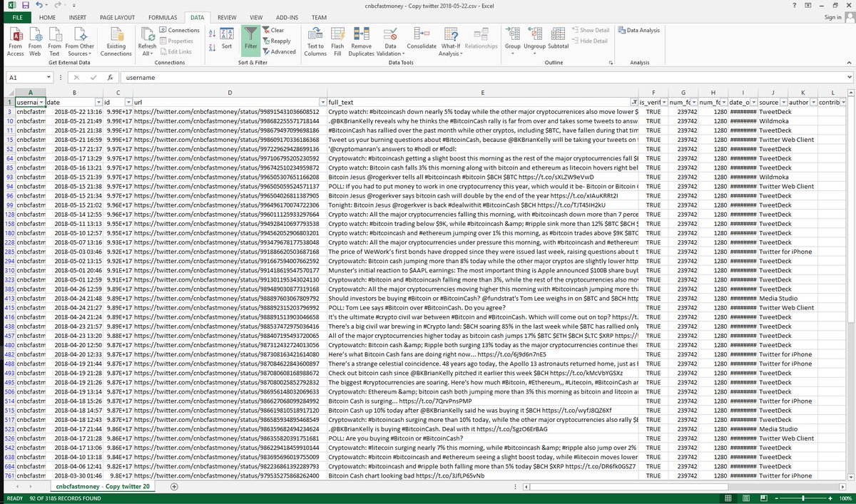Image resolution: width=856 pixels, height=504 pixels.
Task: Save the workbook from quick access toolbar
Action: (25, 5)
